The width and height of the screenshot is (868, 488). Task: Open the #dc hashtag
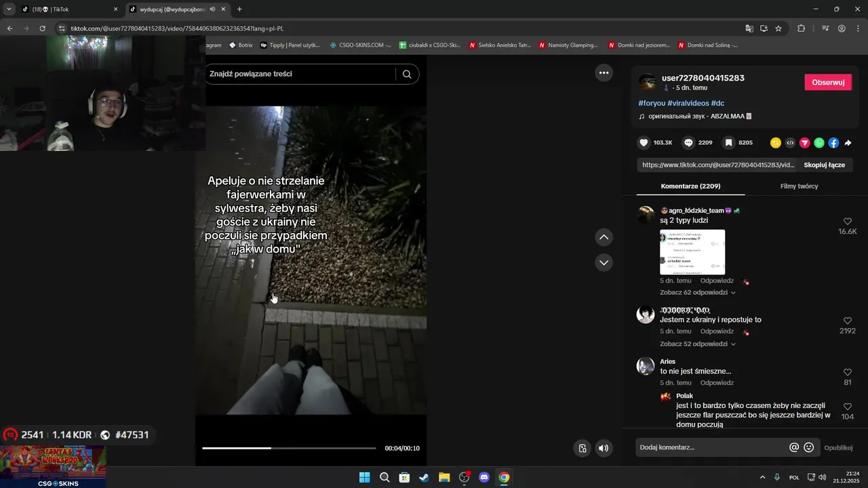click(717, 103)
